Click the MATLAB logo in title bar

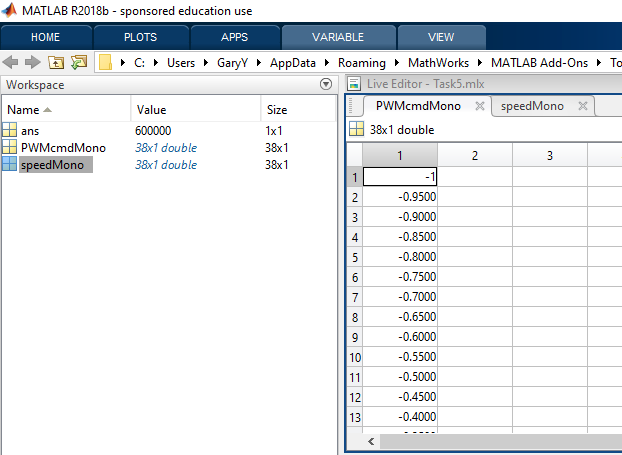(11, 11)
